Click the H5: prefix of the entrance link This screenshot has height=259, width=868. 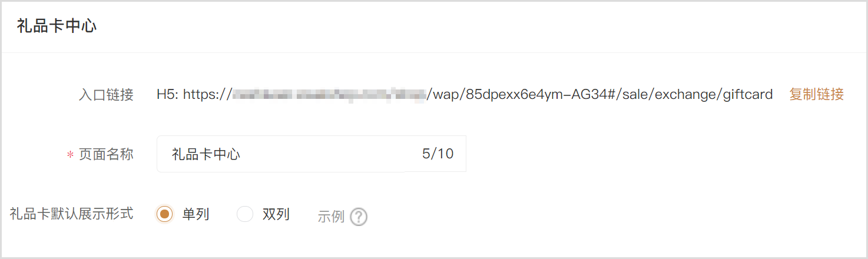(x=168, y=94)
